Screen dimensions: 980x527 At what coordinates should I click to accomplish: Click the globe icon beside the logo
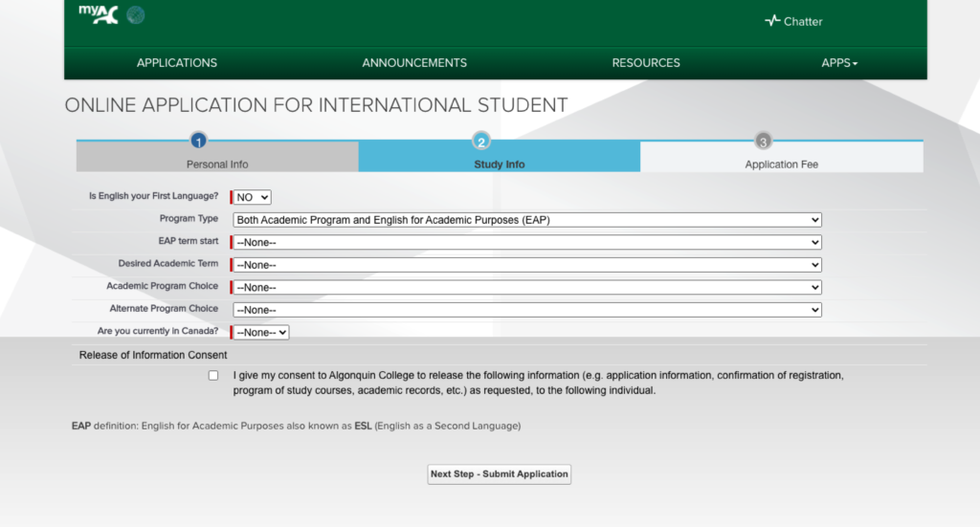[x=136, y=15]
